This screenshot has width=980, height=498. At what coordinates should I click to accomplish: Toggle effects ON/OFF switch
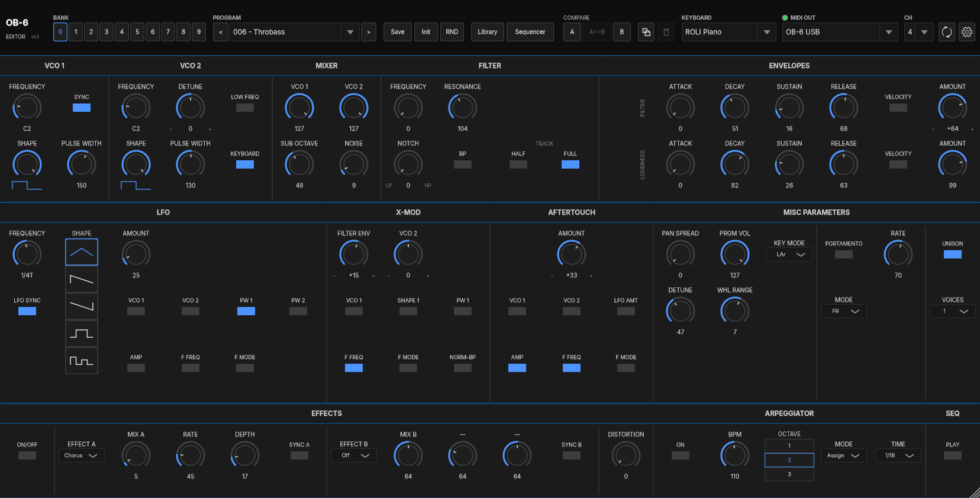pos(27,455)
